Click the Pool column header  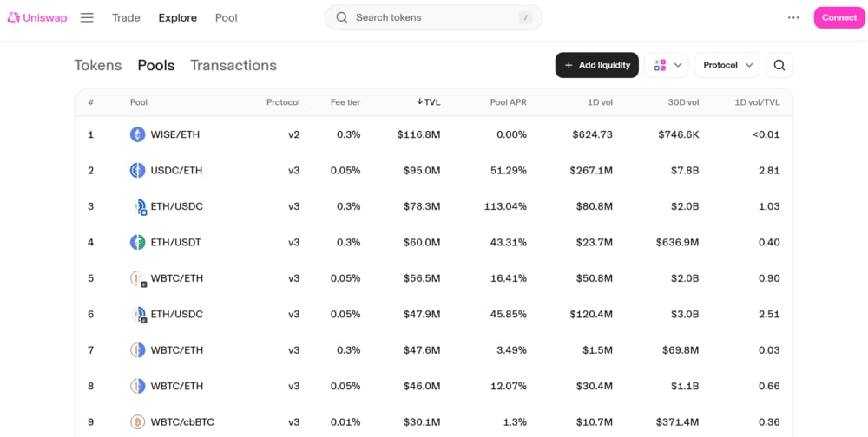tap(138, 102)
